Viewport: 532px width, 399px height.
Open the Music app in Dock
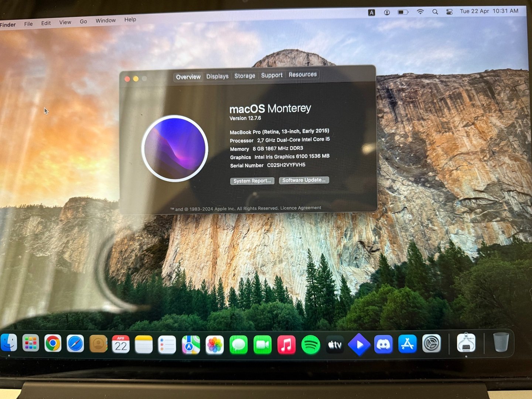286,345
